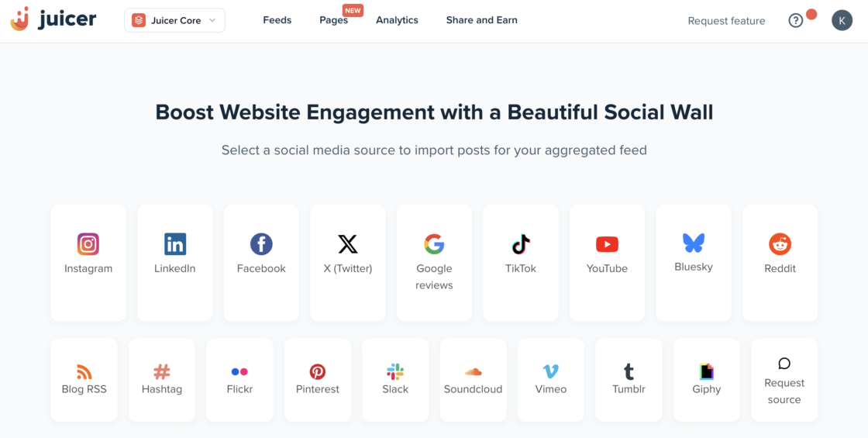This screenshot has height=438, width=868.
Task: Open the user avatar K
Action: 842,20
